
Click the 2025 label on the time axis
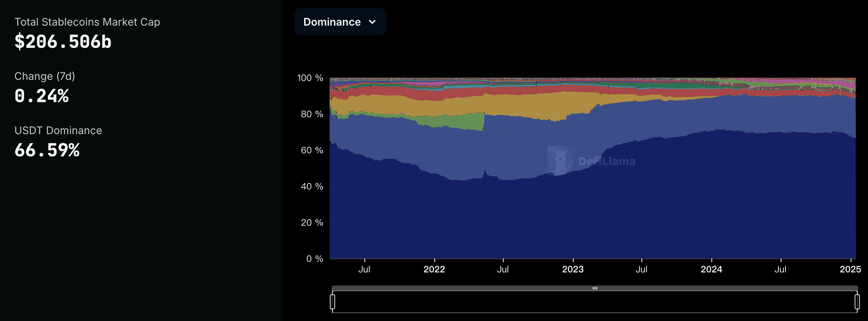[850, 269]
